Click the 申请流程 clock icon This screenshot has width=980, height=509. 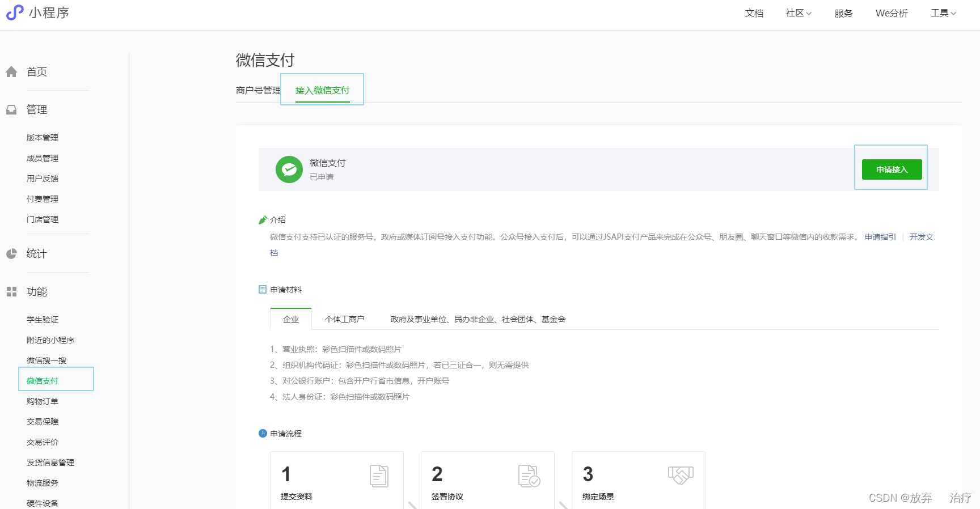pyautogui.click(x=263, y=434)
